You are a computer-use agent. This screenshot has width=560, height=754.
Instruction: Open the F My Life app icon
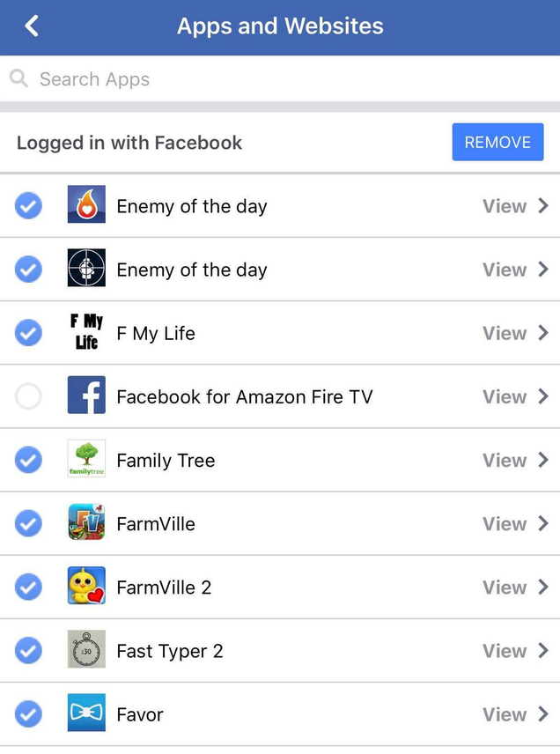86,332
